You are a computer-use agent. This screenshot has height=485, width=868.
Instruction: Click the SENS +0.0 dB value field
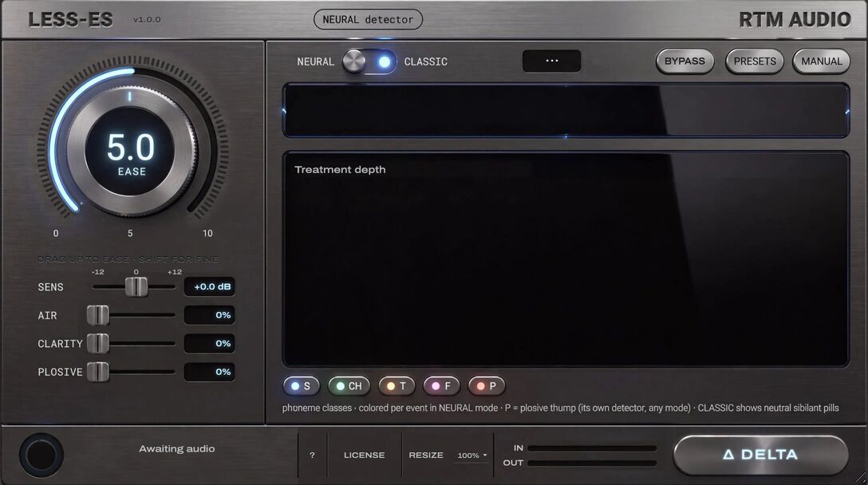[x=209, y=287]
